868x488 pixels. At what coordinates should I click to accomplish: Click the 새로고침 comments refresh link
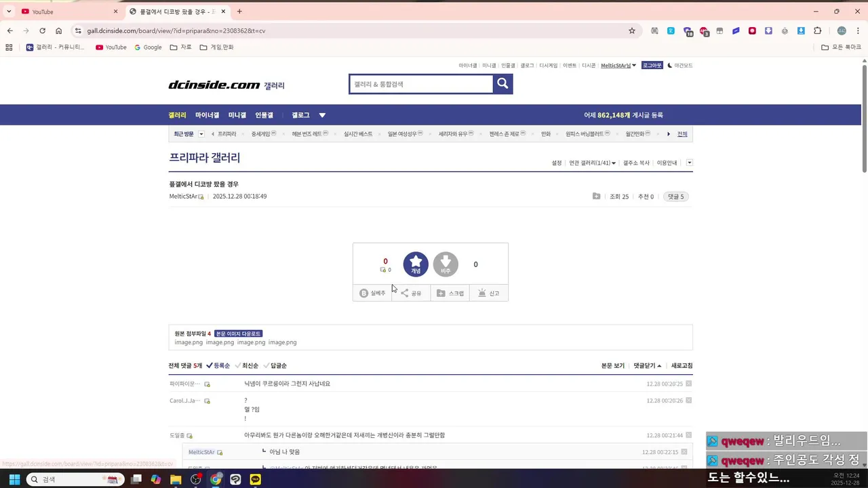coord(682,365)
